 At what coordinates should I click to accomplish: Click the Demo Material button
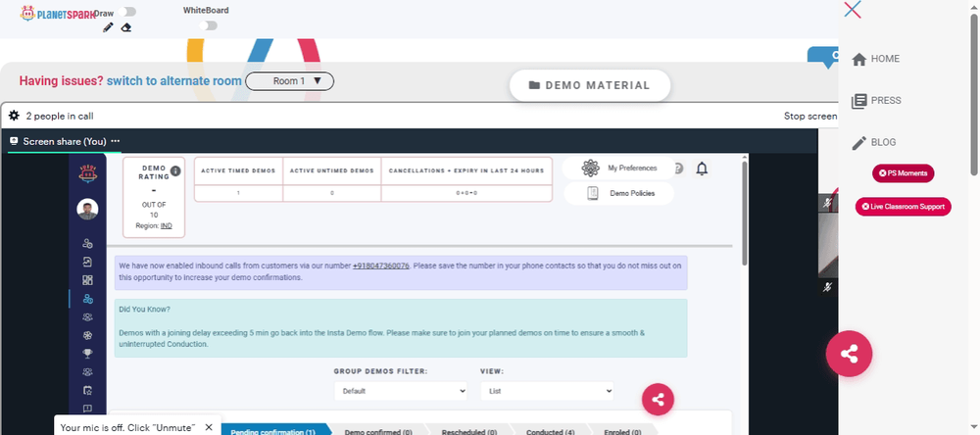(589, 85)
